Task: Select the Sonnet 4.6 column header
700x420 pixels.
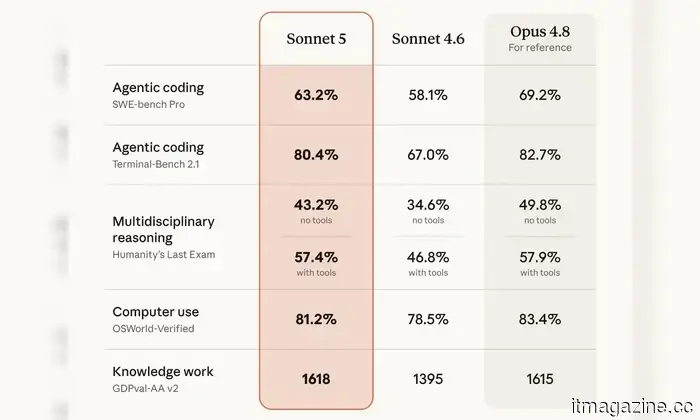Action: pos(428,39)
